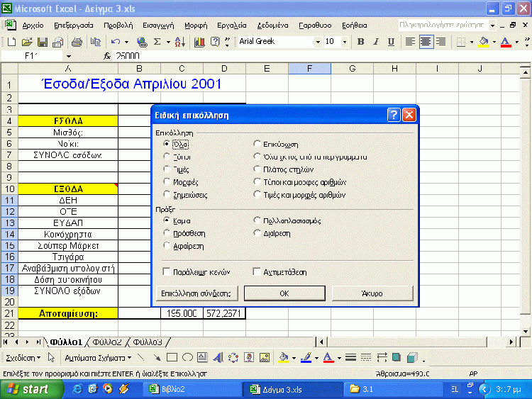The image size is (532, 399).
Task: Click the Επικόλληση σύνδεσης button
Action: point(196,293)
